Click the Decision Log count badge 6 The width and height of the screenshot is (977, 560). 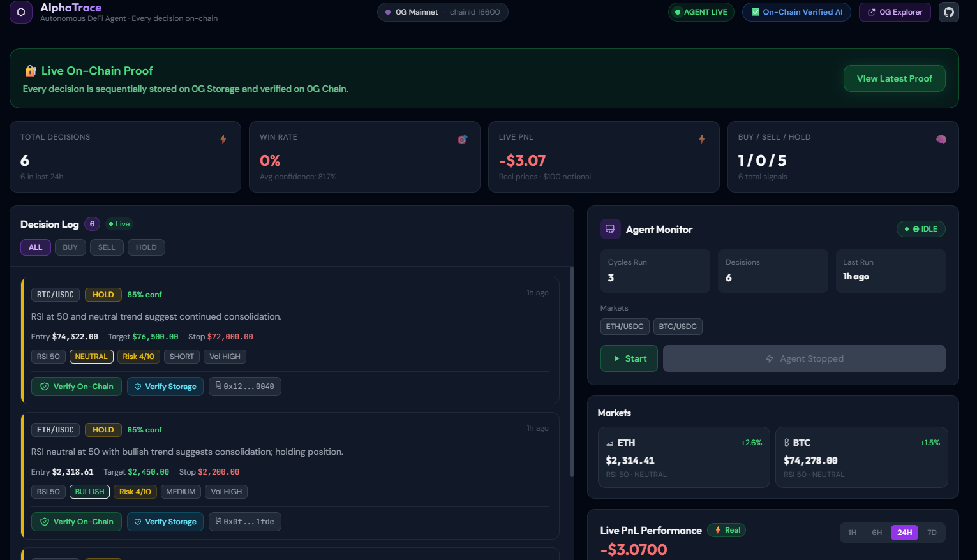click(x=92, y=224)
